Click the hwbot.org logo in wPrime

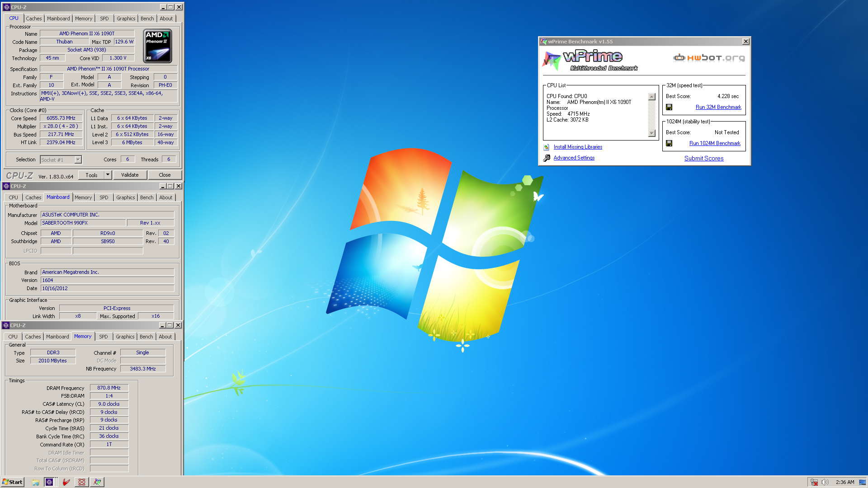click(x=709, y=58)
